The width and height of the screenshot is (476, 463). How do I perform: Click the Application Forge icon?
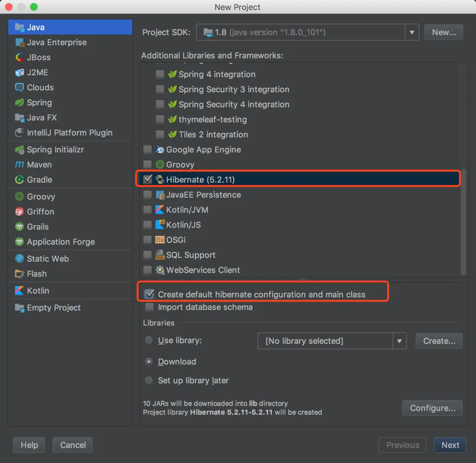coord(19,241)
